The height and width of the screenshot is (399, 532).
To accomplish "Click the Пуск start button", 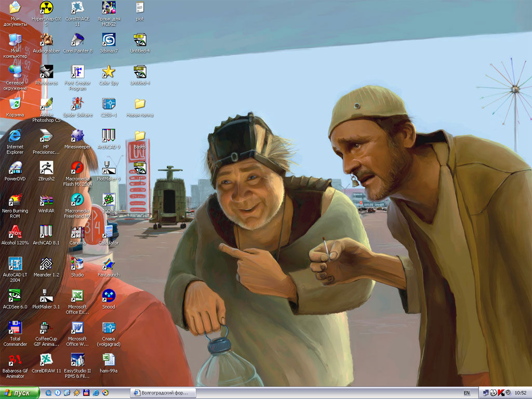I will (x=20, y=393).
